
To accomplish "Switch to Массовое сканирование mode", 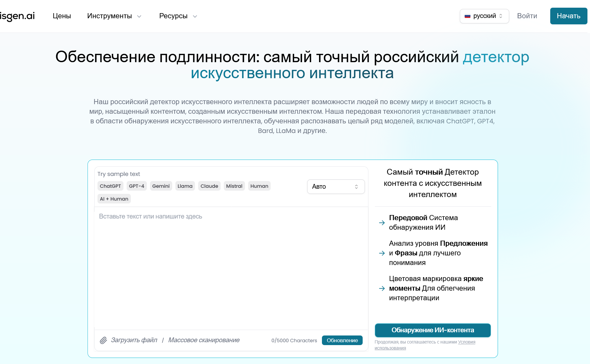I will click(204, 340).
